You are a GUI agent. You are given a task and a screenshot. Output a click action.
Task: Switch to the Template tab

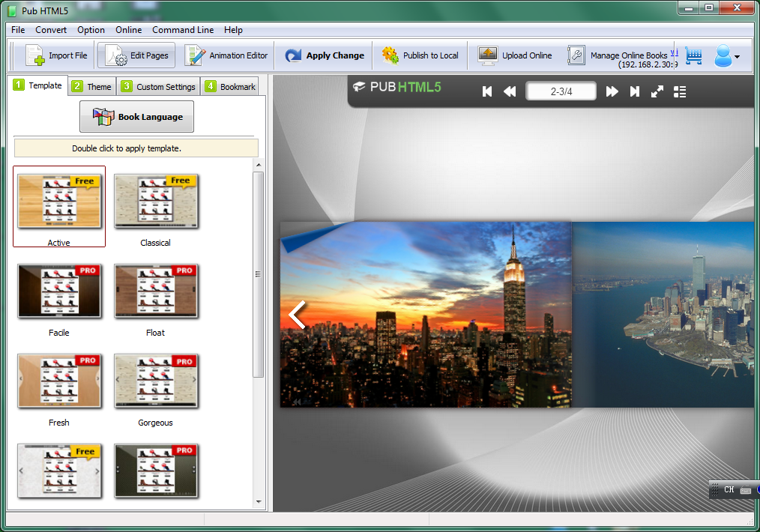click(37, 85)
